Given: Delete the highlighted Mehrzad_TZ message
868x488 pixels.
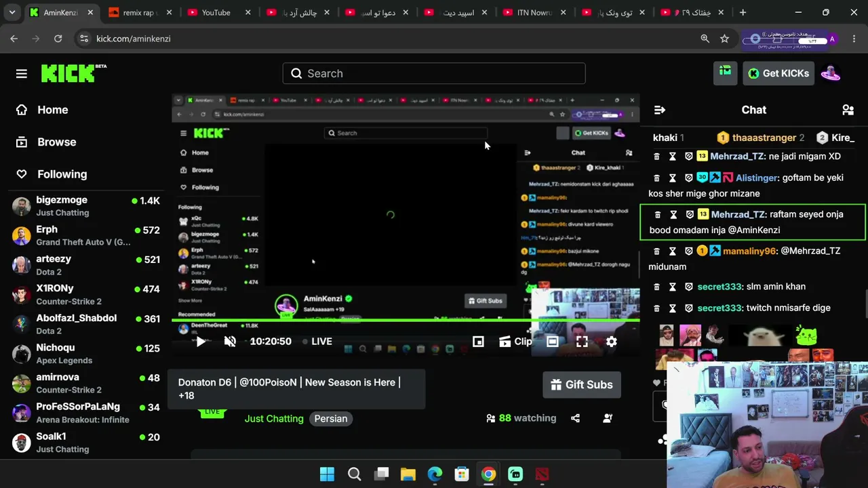Looking at the screenshot, I should 657,215.
